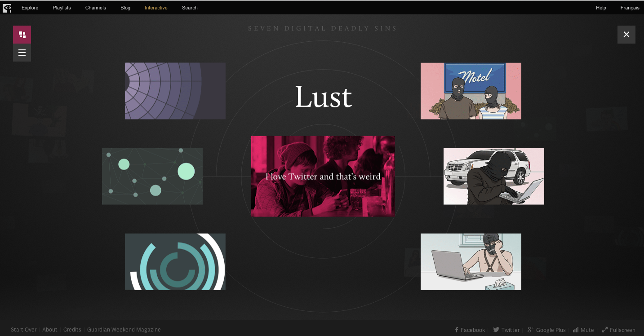The height and width of the screenshot is (336, 644).
Task: Click the Lust heading
Action: click(324, 97)
